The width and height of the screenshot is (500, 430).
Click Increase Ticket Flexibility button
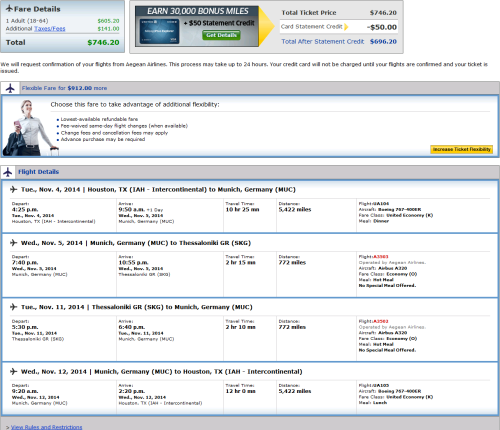(x=461, y=149)
